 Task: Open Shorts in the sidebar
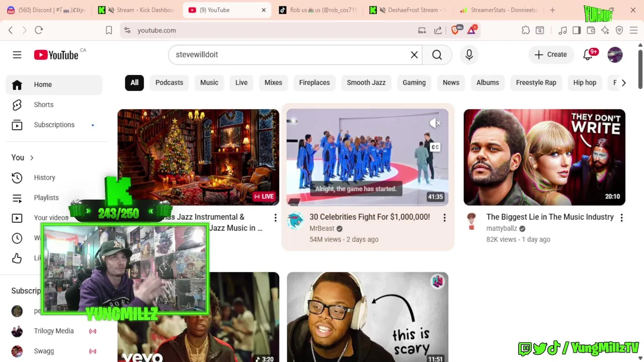click(x=54, y=105)
